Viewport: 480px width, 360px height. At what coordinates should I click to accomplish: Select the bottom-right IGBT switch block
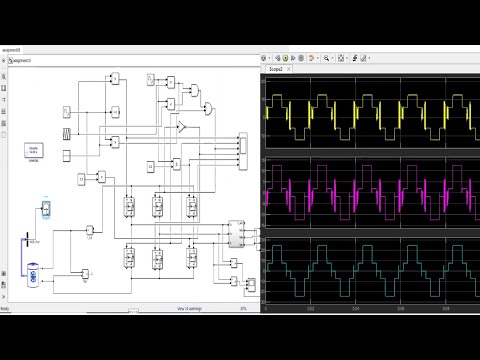[191, 258]
